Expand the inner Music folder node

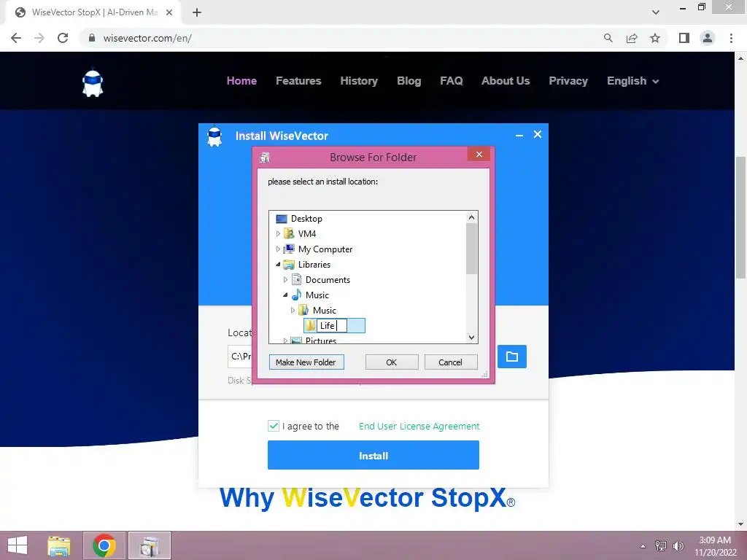[293, 310]
